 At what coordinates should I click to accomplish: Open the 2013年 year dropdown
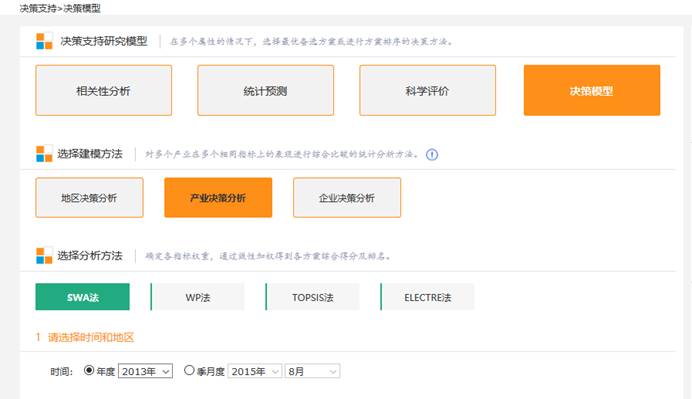pos(145,371)
